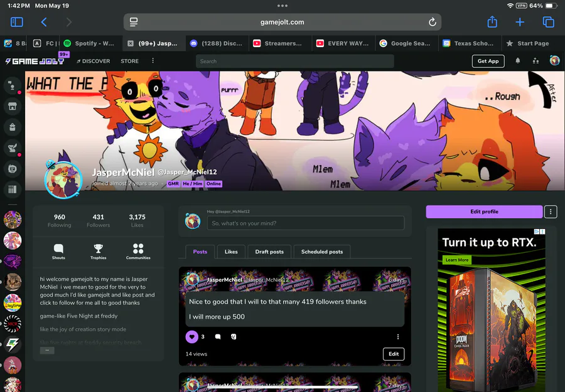Screen dimensions: 565x392
Task: Open the Communities section
Action: (x=138, y=252)
